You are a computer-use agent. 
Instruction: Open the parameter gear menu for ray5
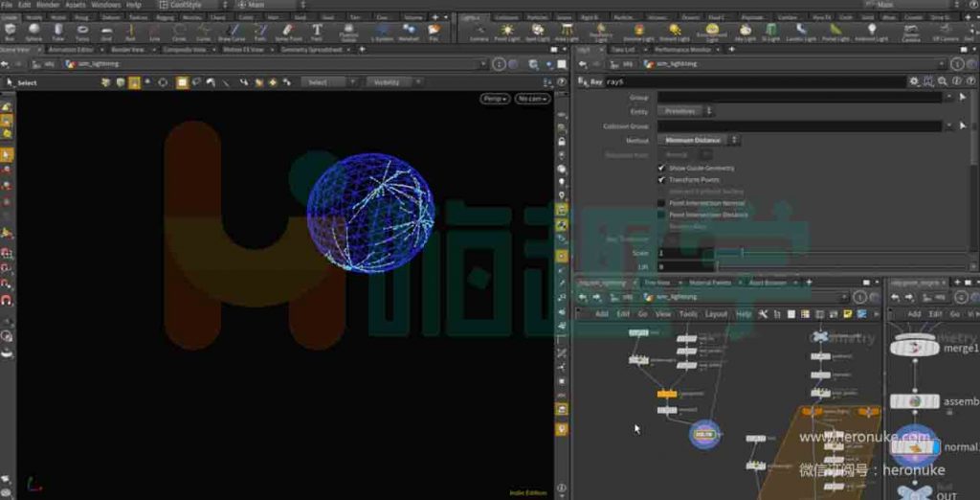914,81
